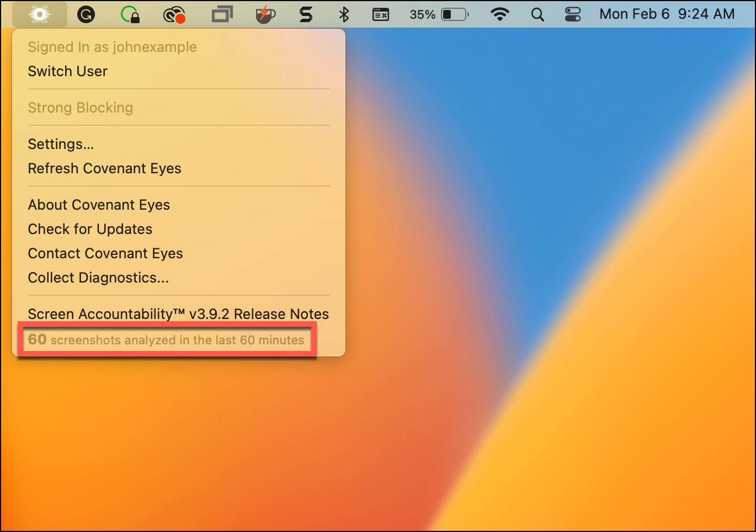Select Collect Diagnostics...
The image size is (756, 532).
[99, 278]
